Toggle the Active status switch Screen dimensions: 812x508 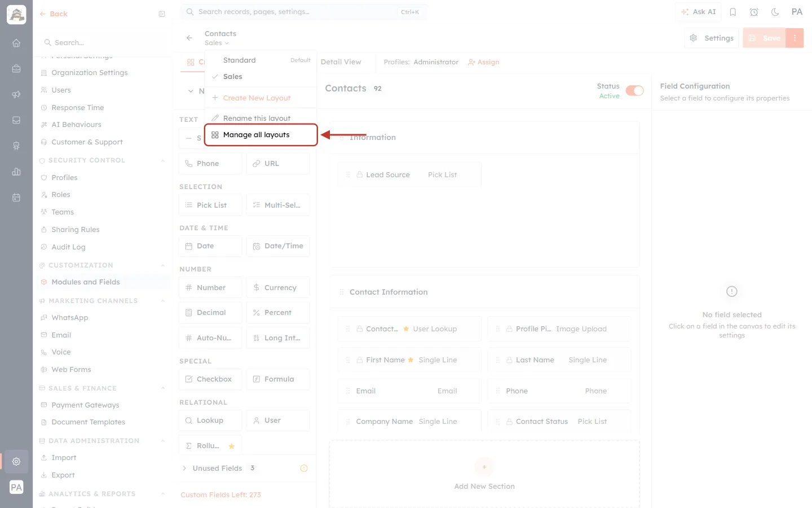click(x=634, y=91)
